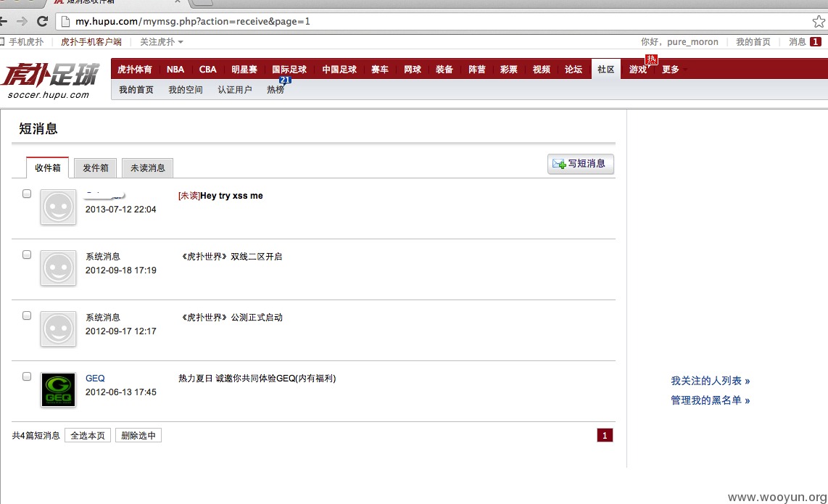Open 管理我的黑名单 link
This screenshot has width=828, height=504.
coord(711,400)
